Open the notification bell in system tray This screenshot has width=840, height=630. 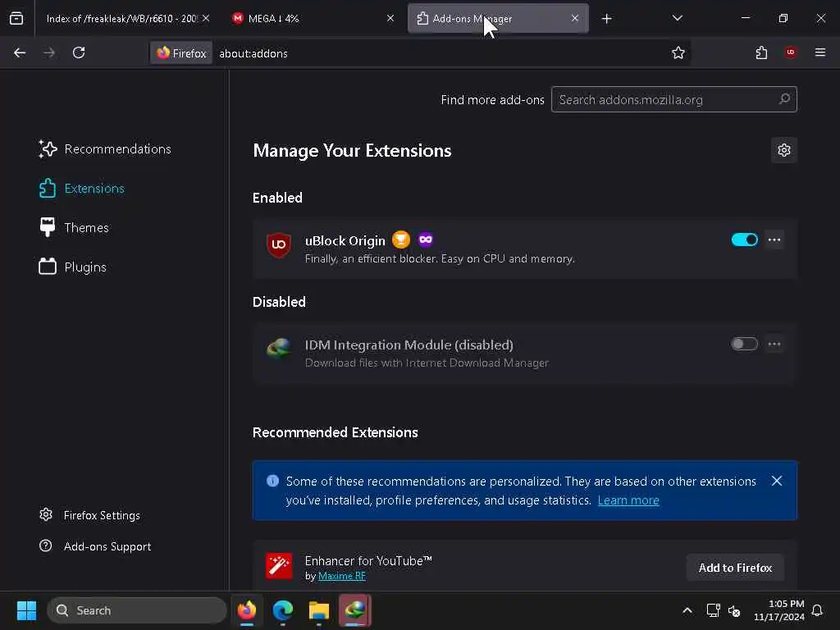pos(817,610)
